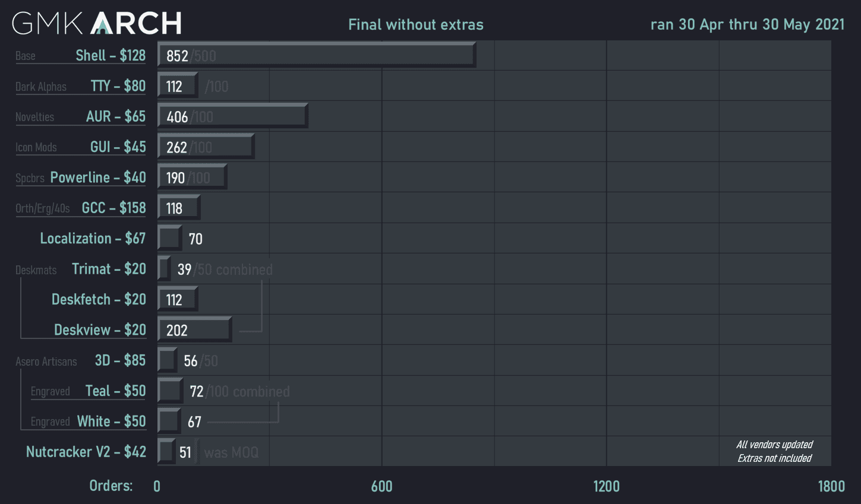The height and width of the screenshot is (504, 861).
Task: Open the AUR – $65 novelties label
Action: (116, 116)
